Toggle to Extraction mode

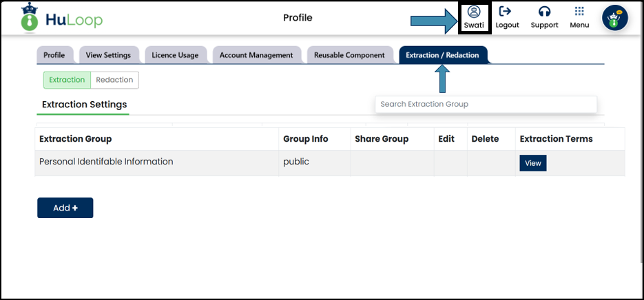[x=67, y=80]
